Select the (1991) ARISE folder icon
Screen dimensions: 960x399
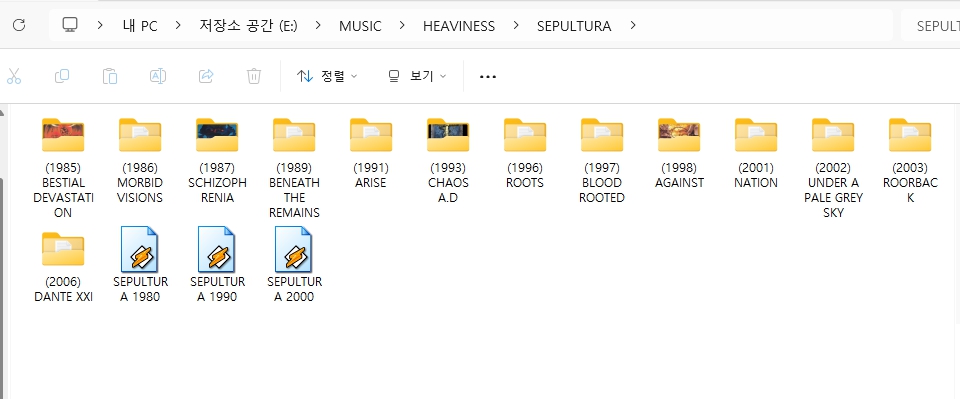(371, 135)
